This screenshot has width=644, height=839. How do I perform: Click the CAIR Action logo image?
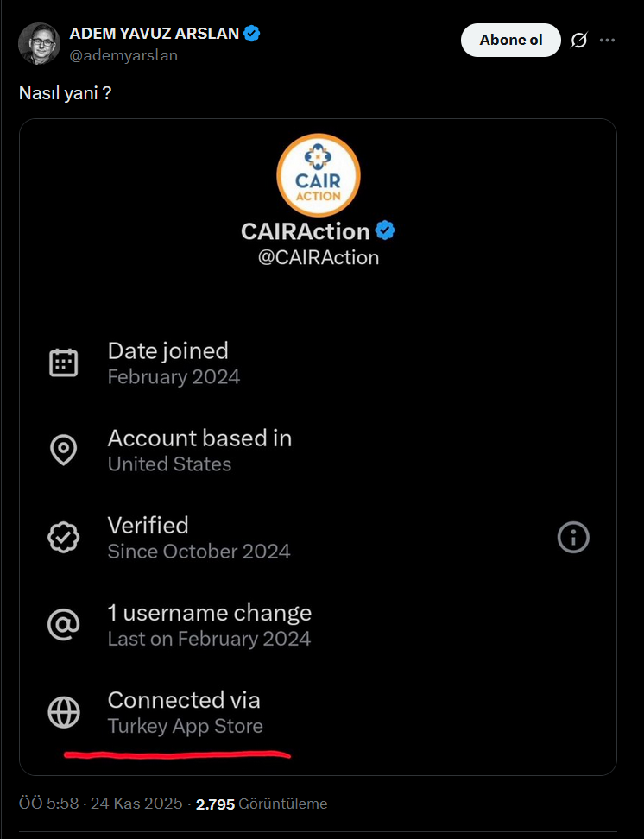point(318,175)
